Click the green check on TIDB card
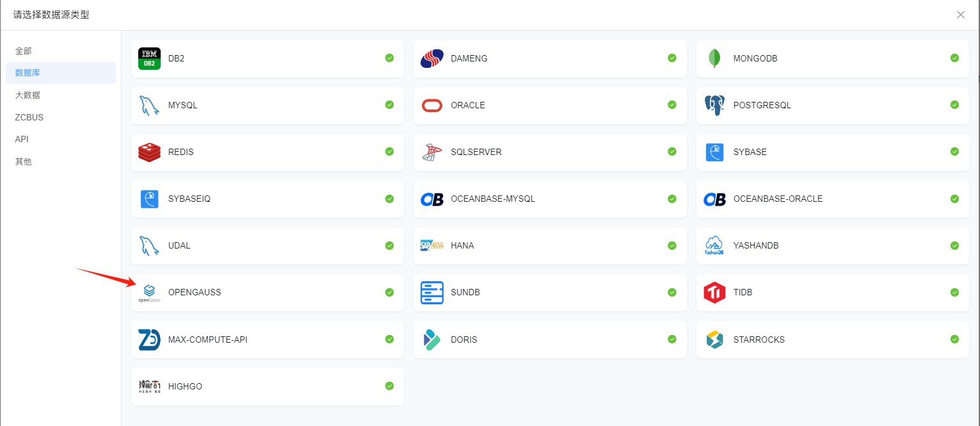Image resolution: width=980 pixels, height=426 pixels. 954,292
